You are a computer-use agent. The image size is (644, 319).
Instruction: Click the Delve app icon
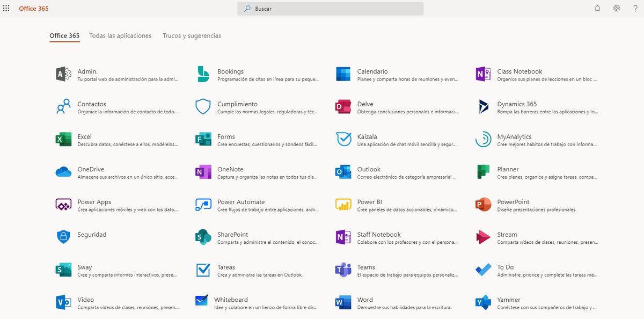[343, 107]
